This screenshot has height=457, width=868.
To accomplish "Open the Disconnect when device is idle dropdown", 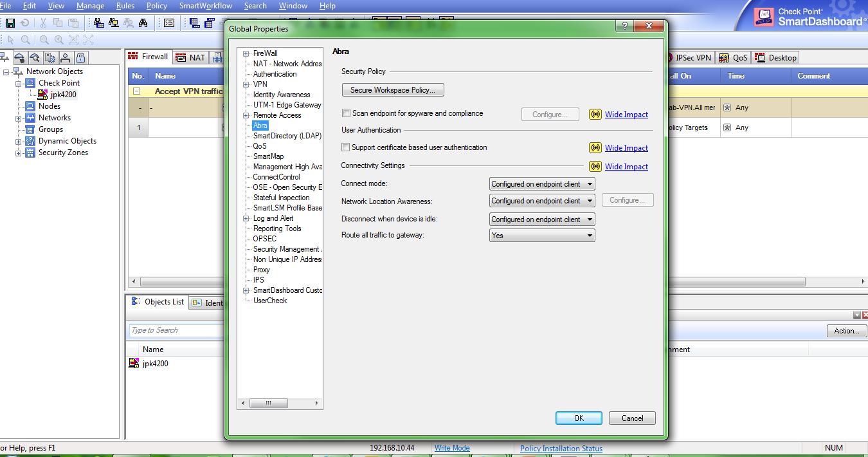I will click(542, 219).
